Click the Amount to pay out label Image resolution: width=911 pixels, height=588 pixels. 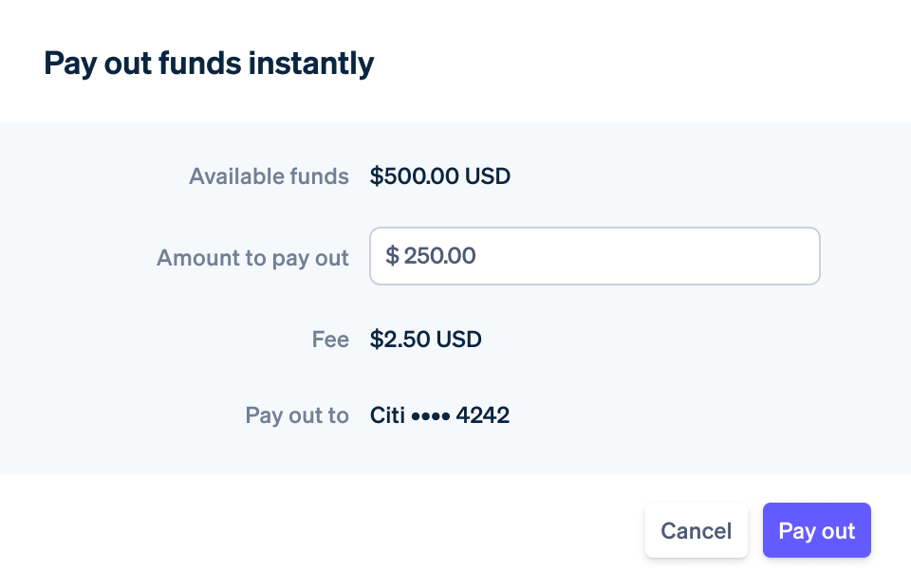(252, 258)
